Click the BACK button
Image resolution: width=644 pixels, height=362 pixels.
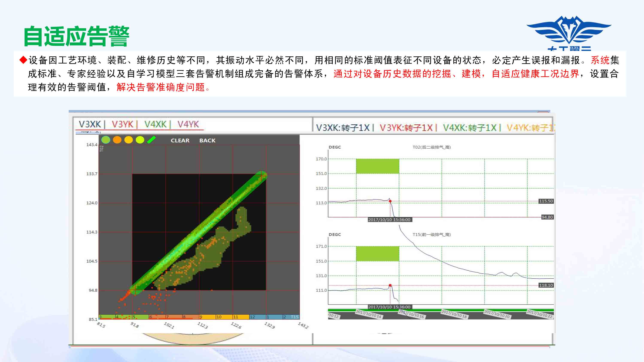[x=207, y=140]
